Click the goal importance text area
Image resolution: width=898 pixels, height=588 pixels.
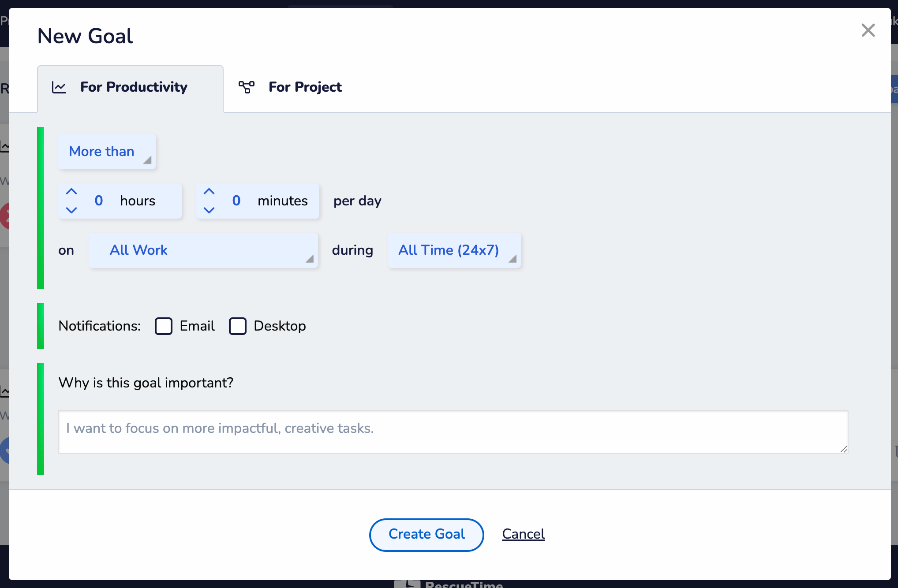coord(453,432)
